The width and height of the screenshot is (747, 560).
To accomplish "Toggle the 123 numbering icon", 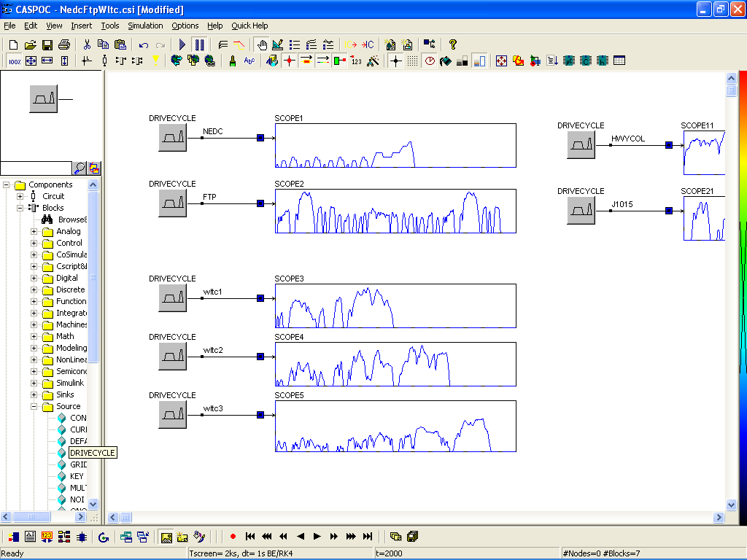I will (356, 61).
